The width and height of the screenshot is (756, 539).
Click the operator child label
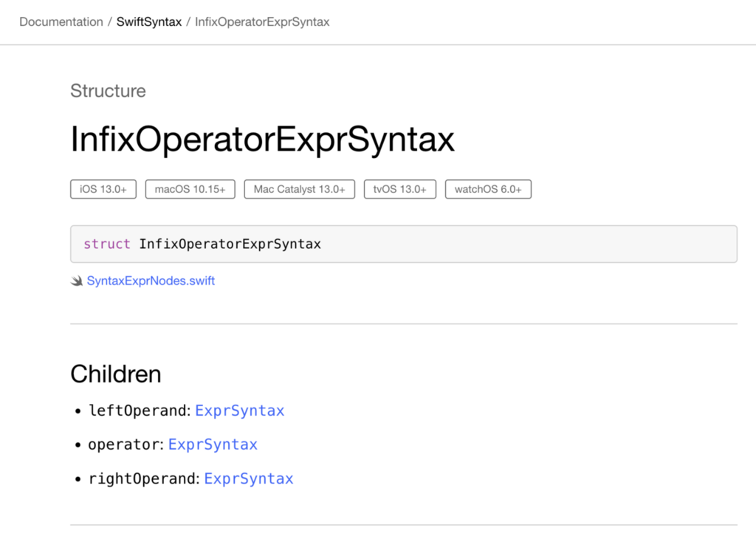123,444
